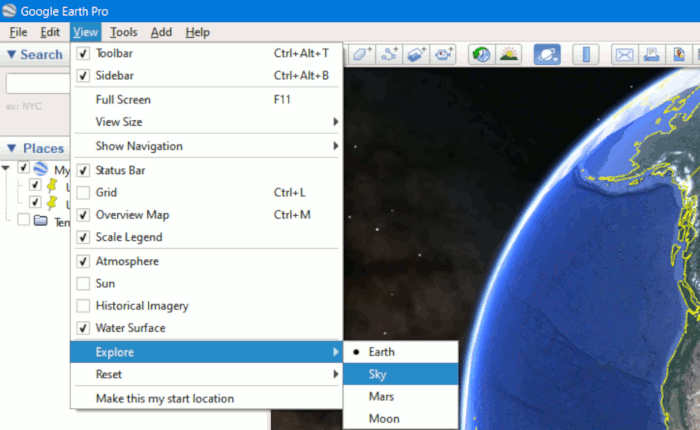This screenshot has width=700, height=430.
Task: Collapse the My Places tree arrow
Action: pyautogui.click(x=6, y=168)
